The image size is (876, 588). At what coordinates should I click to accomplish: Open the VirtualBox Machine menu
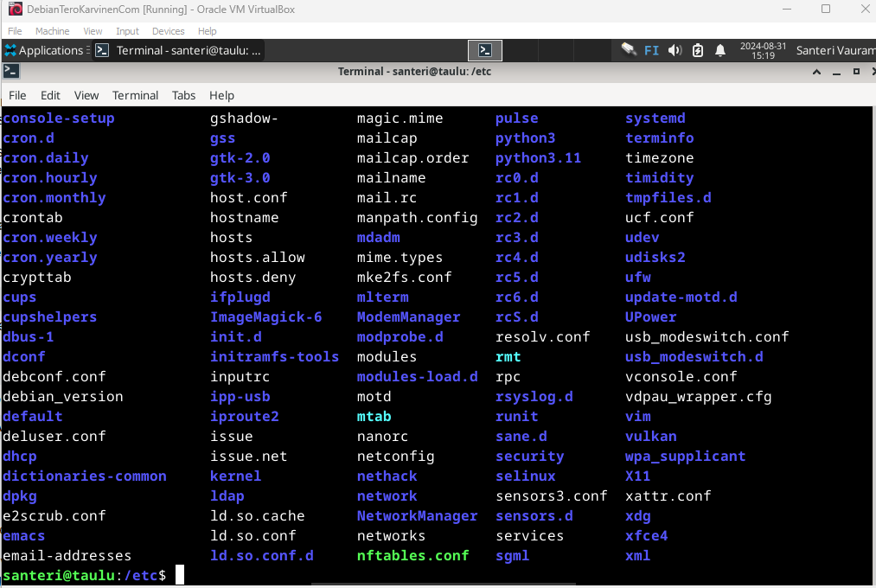pyautogui.click(x=52, y=31)
